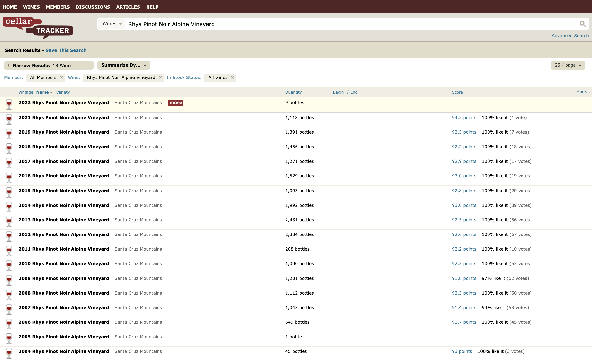Sort by the Quantity column header
The width and height of the screenshot is (592, 364).
(294, 92)
